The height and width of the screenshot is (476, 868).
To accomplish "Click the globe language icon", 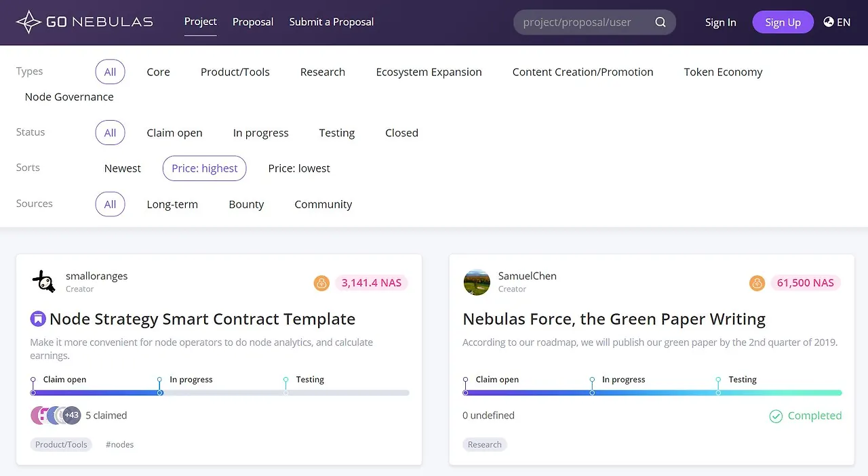I will pyautogui.click(x=829, y=22).
